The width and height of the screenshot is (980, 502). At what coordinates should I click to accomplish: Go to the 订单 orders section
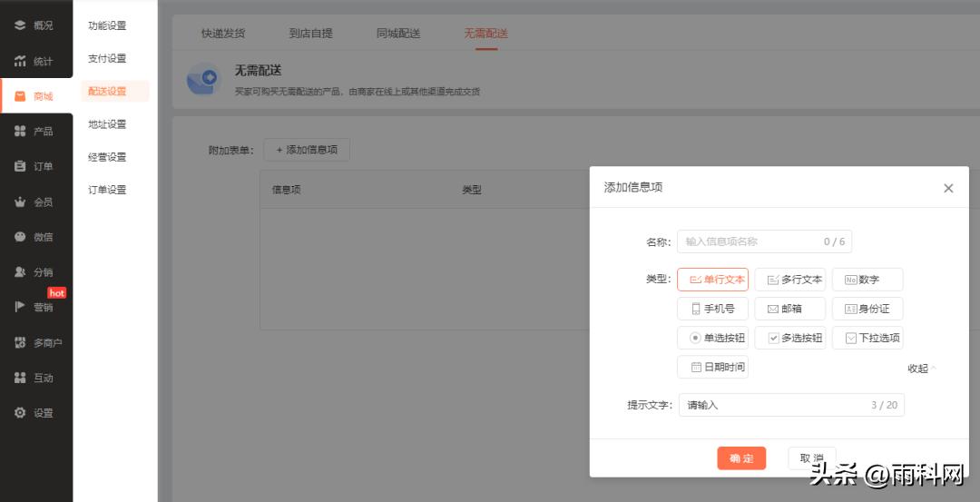34,166
